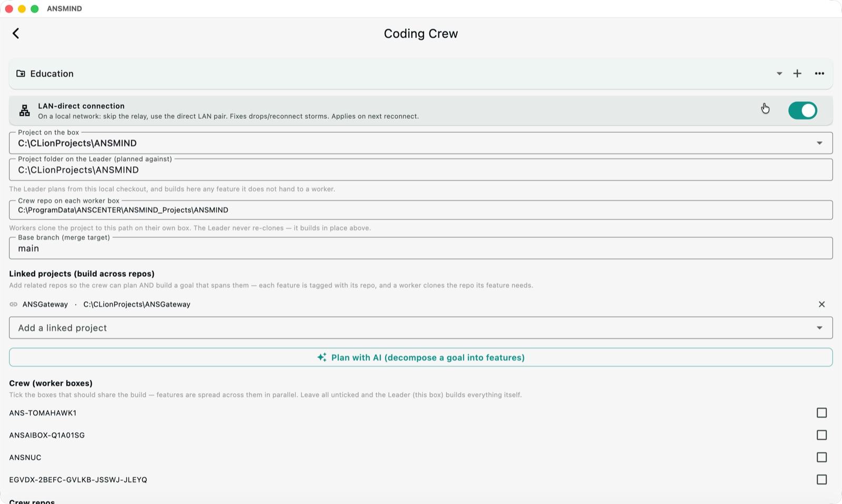Click the Coding Crew page title
This screenshot has height=504, width=842.
tap(420, 34)
